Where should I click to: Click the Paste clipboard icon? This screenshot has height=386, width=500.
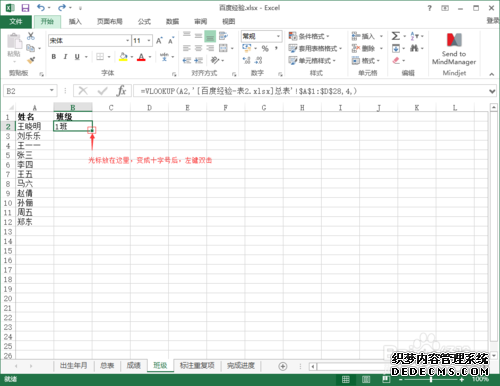coord(14,41)
